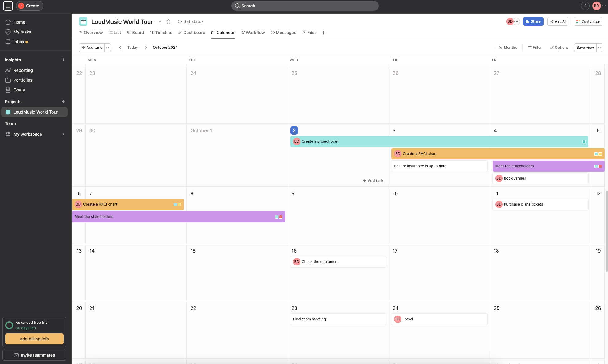608x364 pixels.
Task: Add new item to Insights section
Action: [63, 60]
